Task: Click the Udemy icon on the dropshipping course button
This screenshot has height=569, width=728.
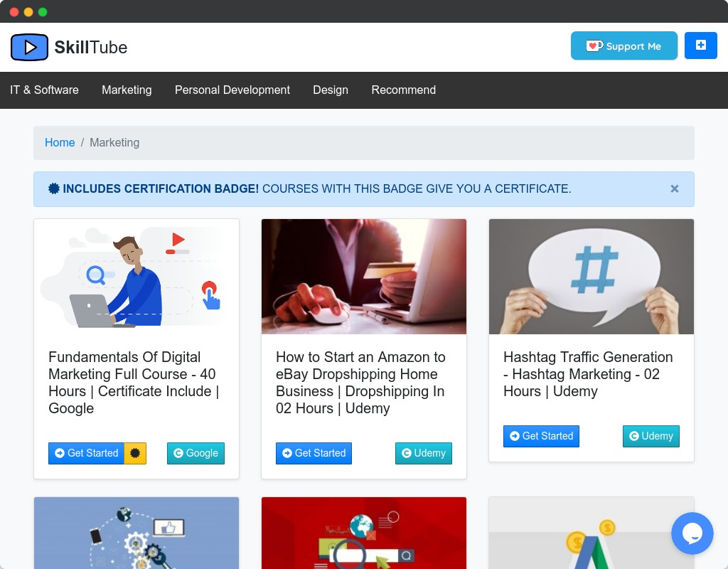Action: click(x=406, y=453)
